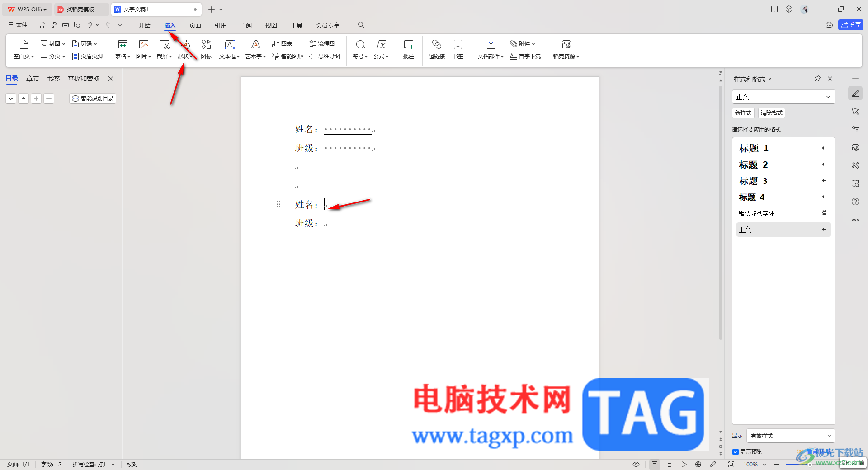Switch to outline view in status bar
Screen dimensions: 868x470
coord(669,464)
